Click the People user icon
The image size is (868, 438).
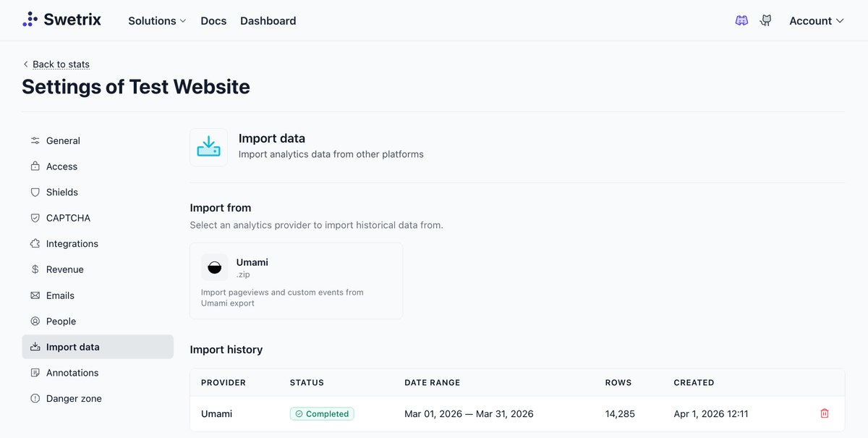pyautogui.click(x=35, y=321)
